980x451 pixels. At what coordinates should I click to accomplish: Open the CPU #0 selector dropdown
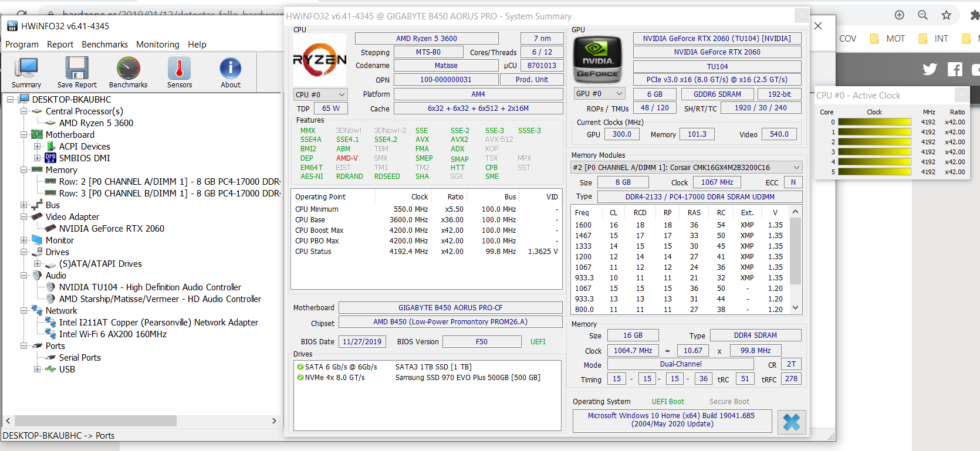click(320, 94)
